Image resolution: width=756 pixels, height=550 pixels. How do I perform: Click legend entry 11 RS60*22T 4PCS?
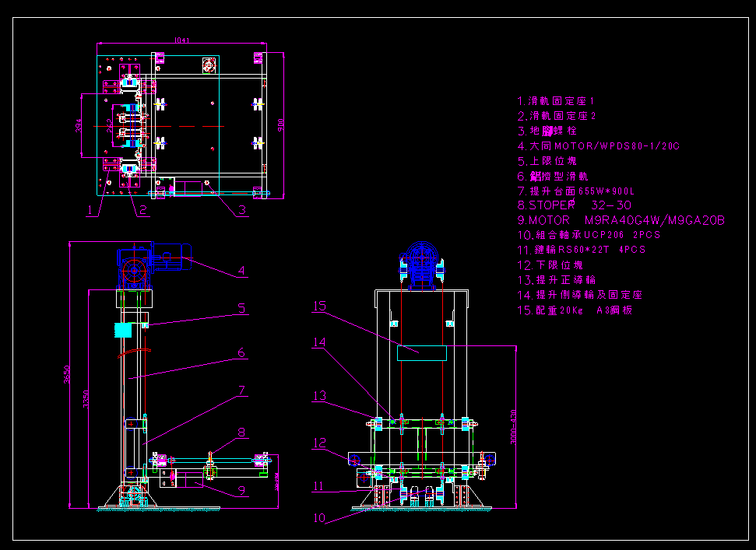pyautogui.click(x=581, y=250)
